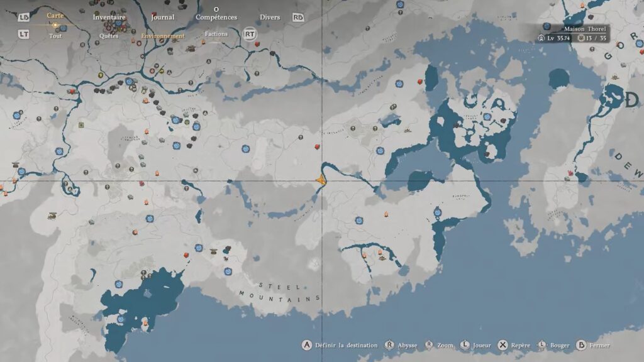The width and height of the screenshot is (644, 362).
Task: Click the question-mark pair north of the southwestern lake
Action: [146, 274]
